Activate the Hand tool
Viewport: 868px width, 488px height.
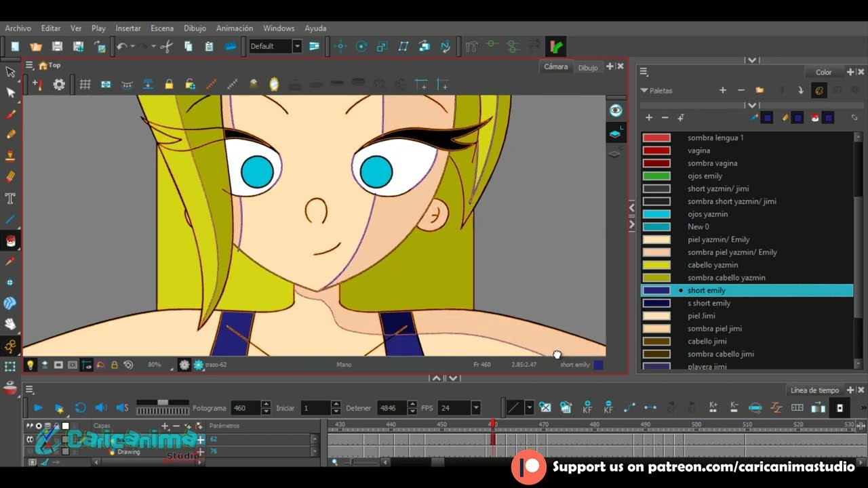click(x=10, y=325)
